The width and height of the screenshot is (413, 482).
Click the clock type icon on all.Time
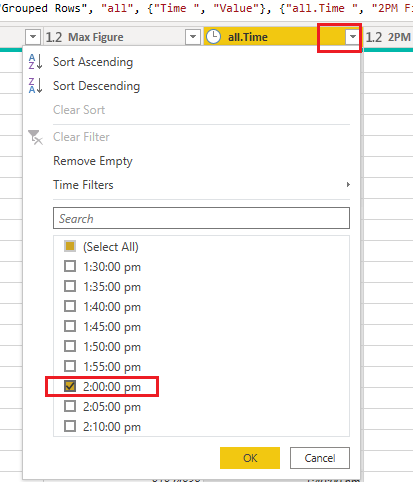click(x=213, y=37)
